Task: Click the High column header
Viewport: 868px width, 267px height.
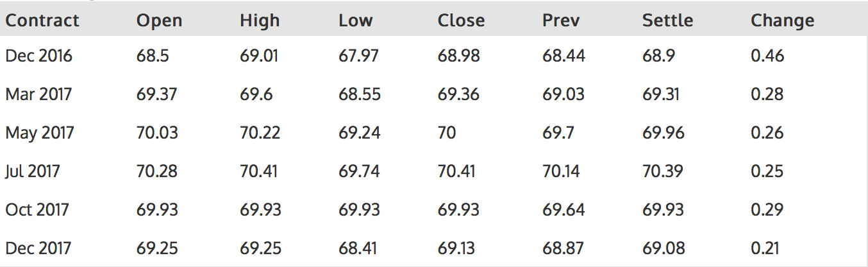Action: 260,21
